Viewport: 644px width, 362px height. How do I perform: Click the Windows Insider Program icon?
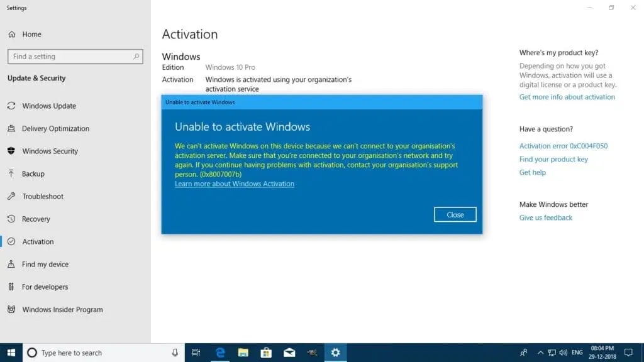[11, 309]
